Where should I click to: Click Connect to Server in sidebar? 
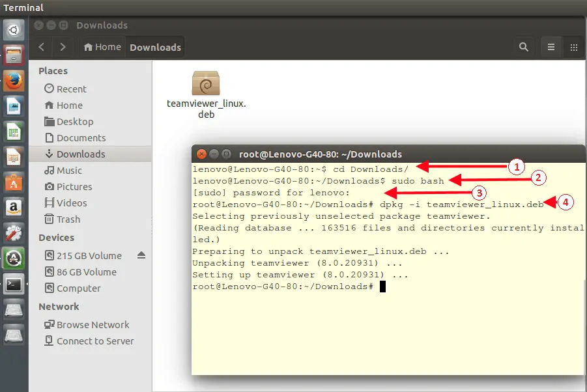[90, 341]
